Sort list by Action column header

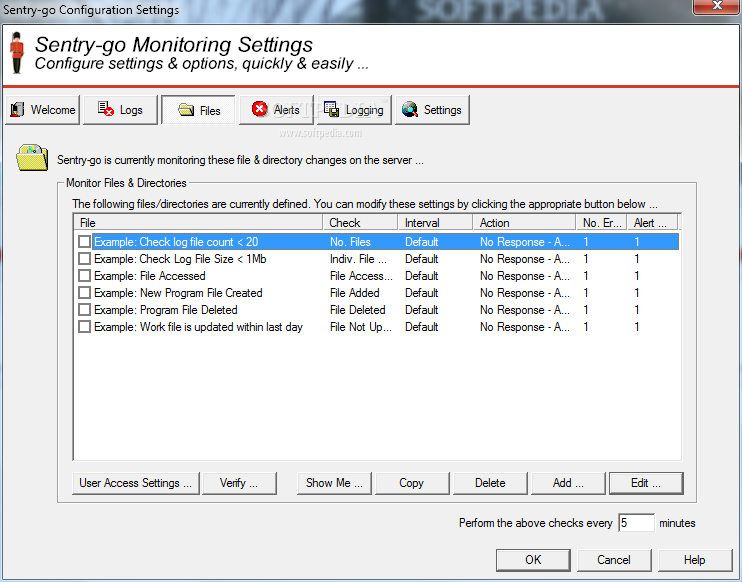click(525, 223)
